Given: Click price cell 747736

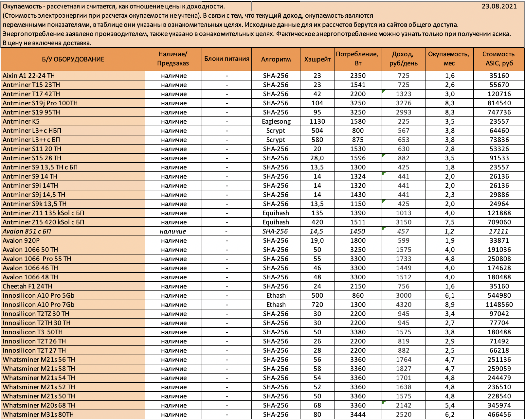Looking at the screenshot, I should click(499, 112).
